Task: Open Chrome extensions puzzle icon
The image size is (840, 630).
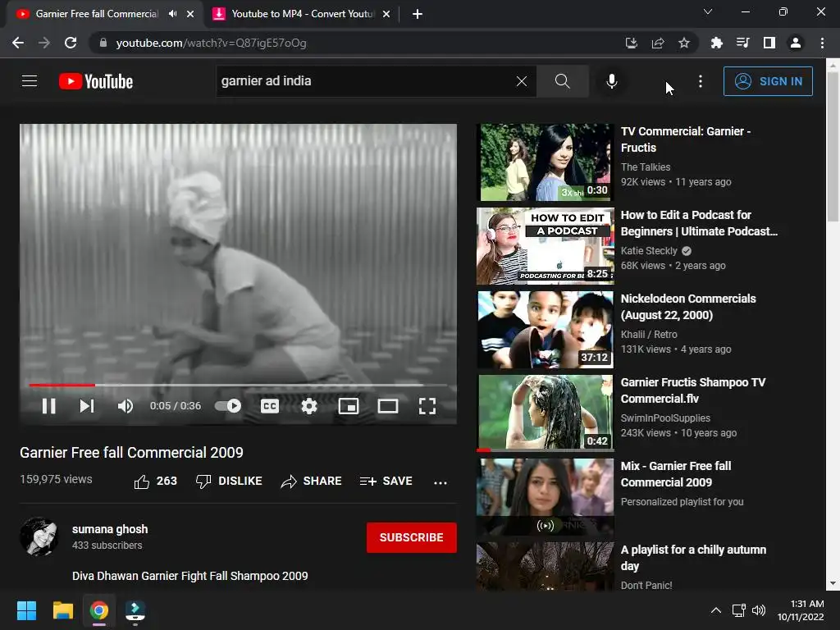Action: [716, 43]
